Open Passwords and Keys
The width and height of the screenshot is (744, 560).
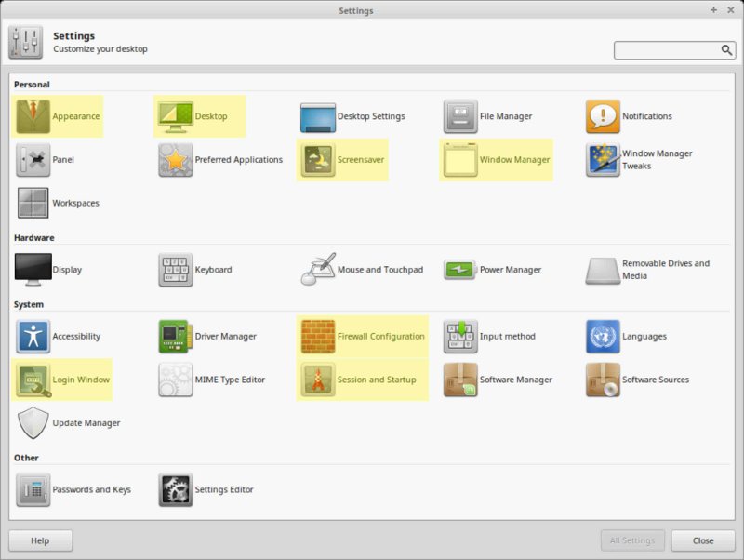33,489
